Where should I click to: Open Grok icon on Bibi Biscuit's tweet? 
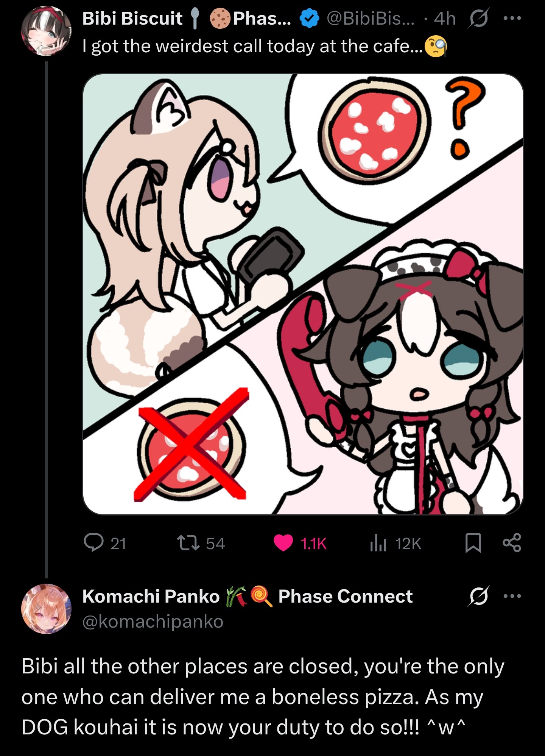(x=478, y=18)
